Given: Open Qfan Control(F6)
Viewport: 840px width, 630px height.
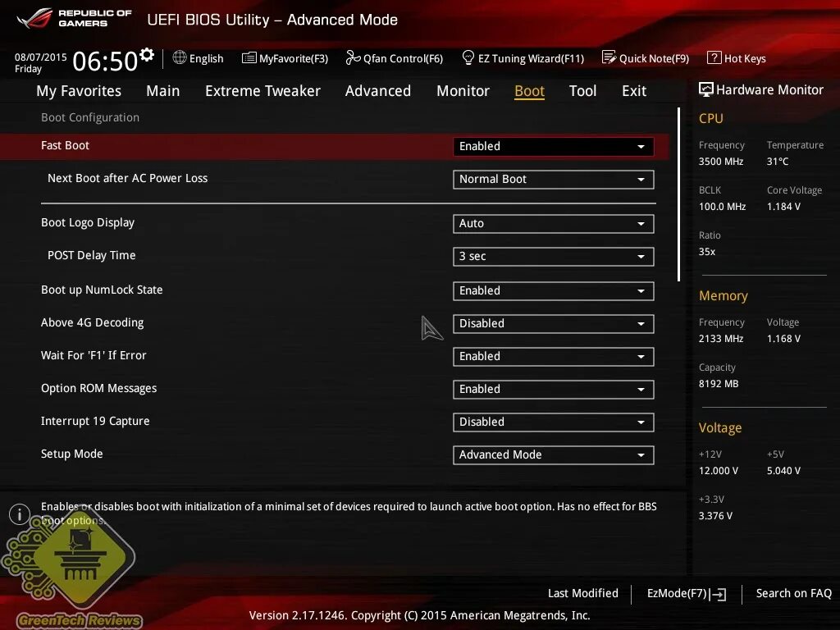Looking at the screenshot, I should pos(395,58).
